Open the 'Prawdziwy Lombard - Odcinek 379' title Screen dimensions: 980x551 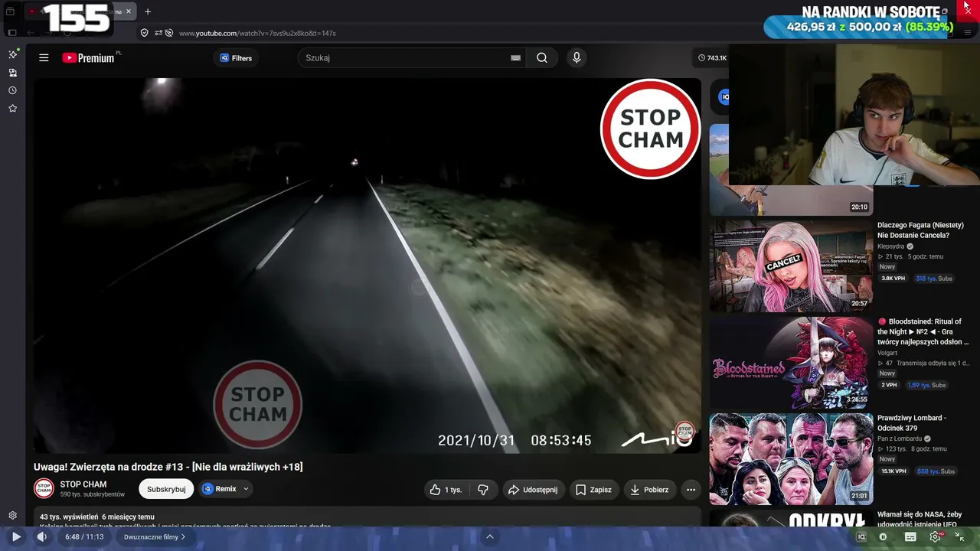(912, 423)
